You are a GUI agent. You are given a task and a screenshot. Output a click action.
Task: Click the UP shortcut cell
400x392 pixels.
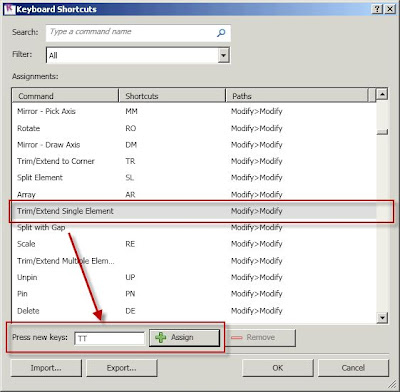(x=130, y=277)
